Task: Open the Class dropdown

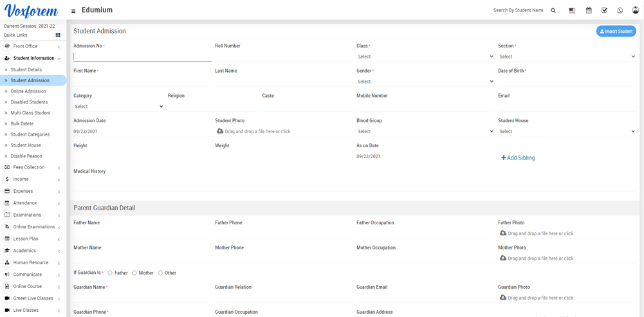Action: (x=425, y=57)
